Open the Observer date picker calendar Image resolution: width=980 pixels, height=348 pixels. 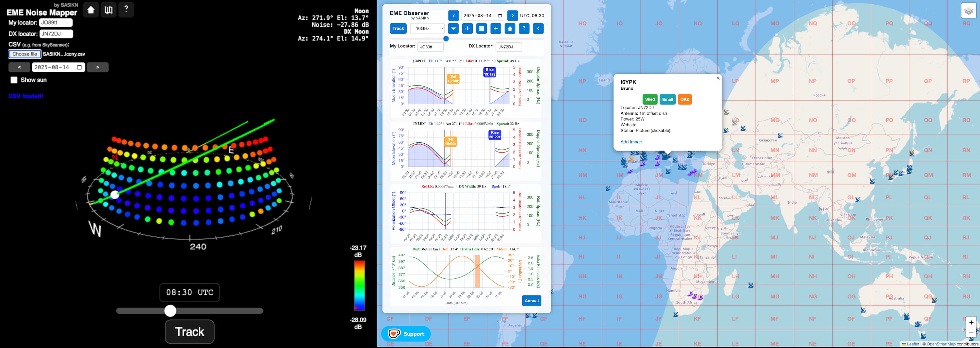coord(500,16)
